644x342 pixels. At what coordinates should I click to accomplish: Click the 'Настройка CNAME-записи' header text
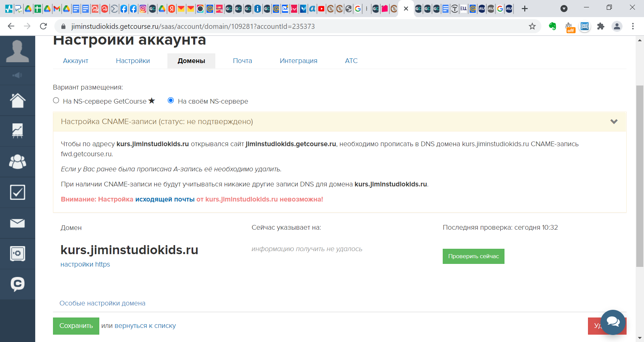pos(157,121)
